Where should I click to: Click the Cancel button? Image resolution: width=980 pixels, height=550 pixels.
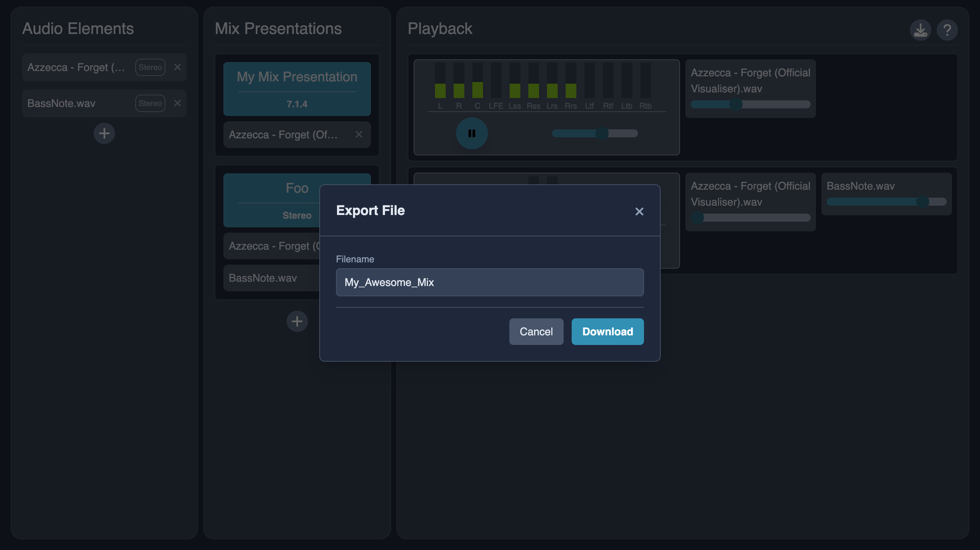(536, 332)
